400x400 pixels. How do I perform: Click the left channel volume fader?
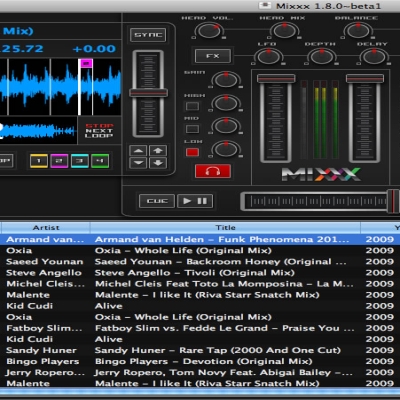pos(276,79)
